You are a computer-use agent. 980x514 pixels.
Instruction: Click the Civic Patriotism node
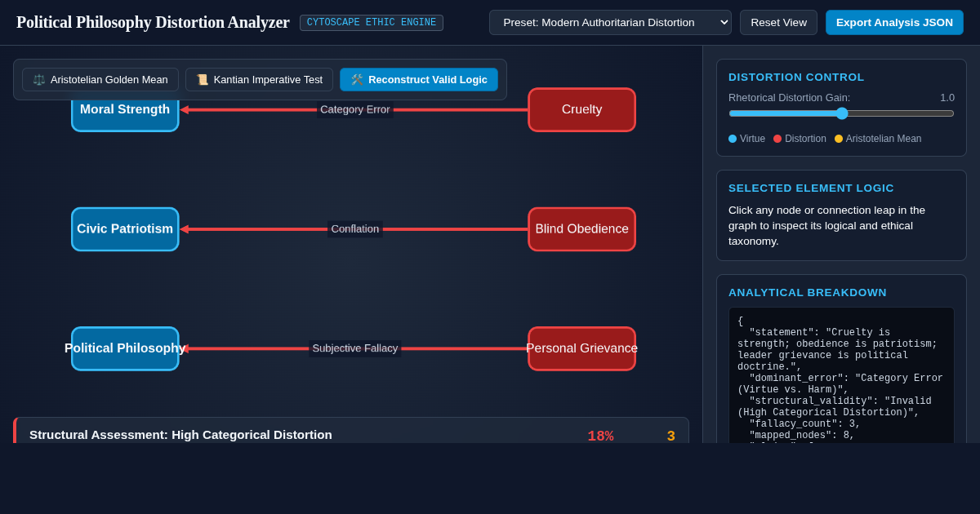125,229
